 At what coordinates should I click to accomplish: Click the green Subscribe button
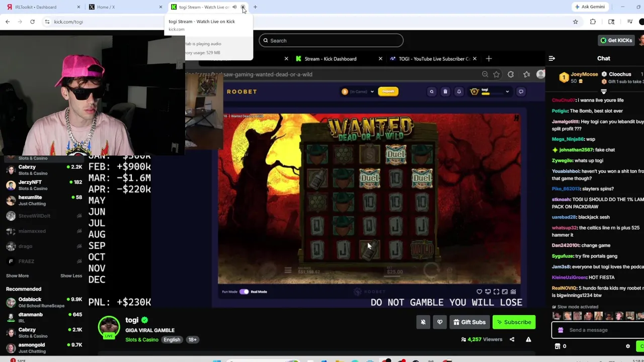[514, 322]
